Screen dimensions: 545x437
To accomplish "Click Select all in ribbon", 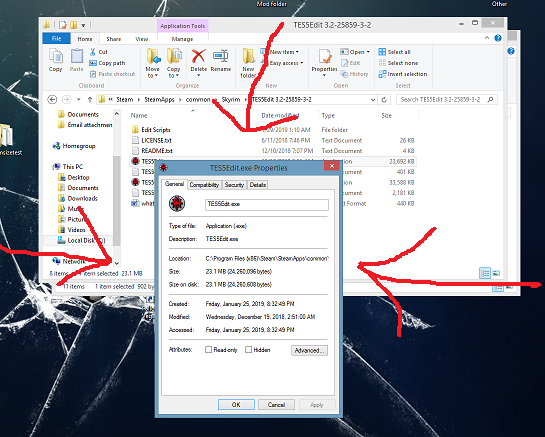I will point(394,52).
